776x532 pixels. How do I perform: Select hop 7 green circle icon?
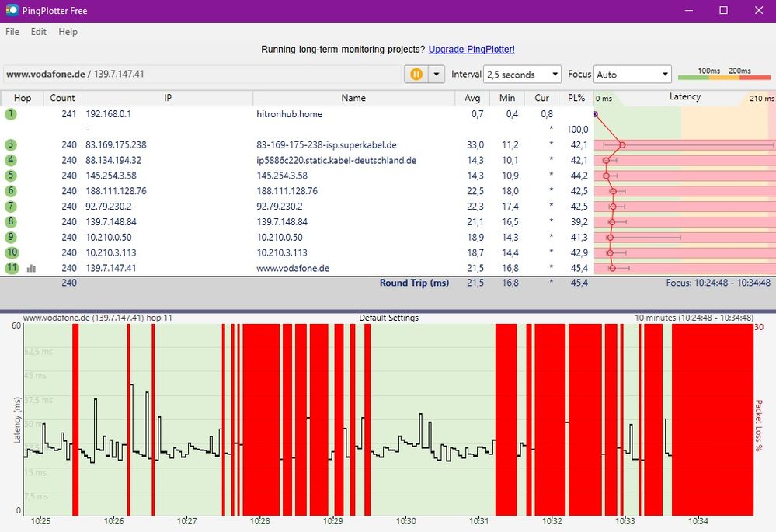[11, 206]
